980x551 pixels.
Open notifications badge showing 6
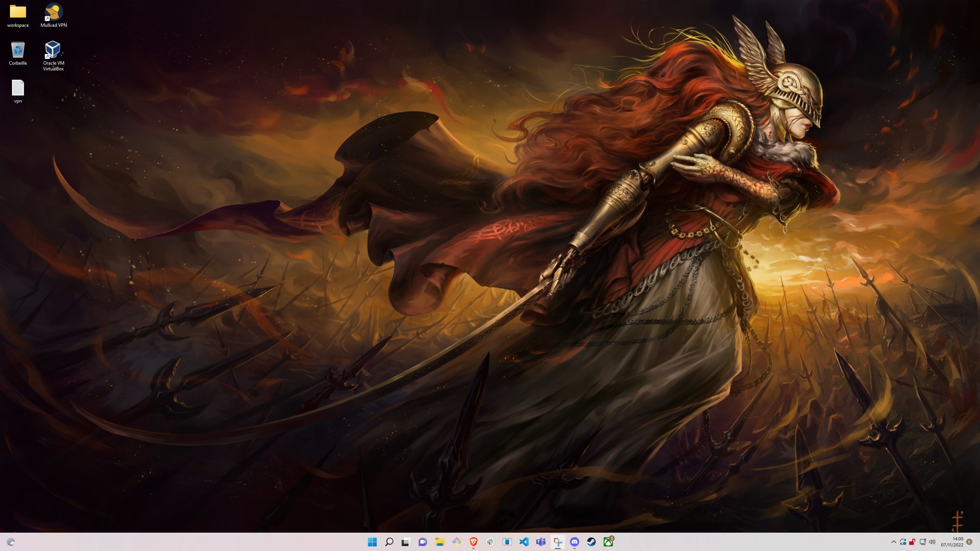click(x=969, y=542)
